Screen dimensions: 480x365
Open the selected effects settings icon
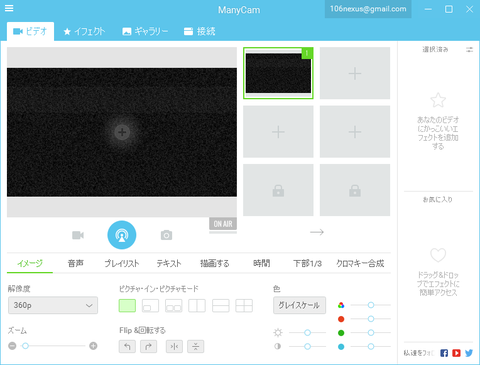[x=469, y=50]
